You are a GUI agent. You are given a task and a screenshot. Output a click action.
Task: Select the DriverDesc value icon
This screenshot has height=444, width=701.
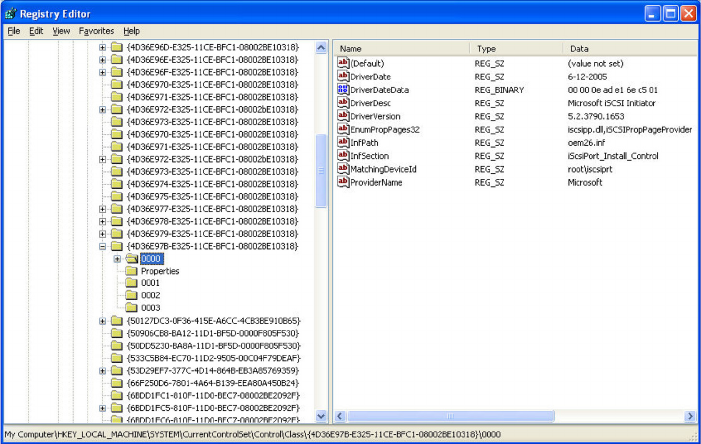point(343,103)
